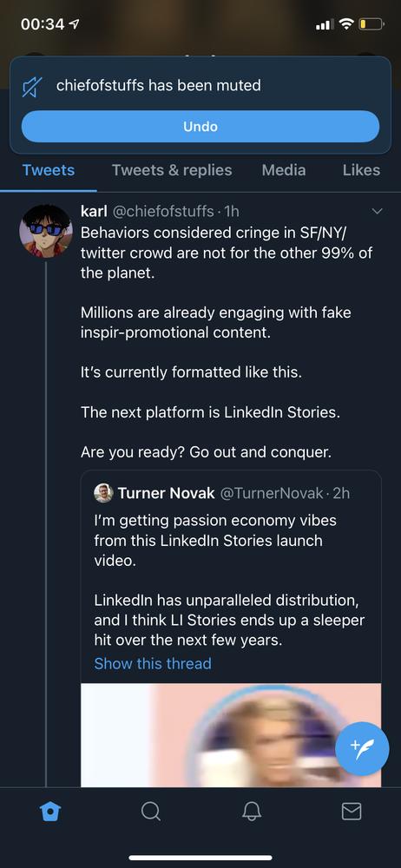Switch to the Media tab

pyautogui.click(x=284, y=170)
